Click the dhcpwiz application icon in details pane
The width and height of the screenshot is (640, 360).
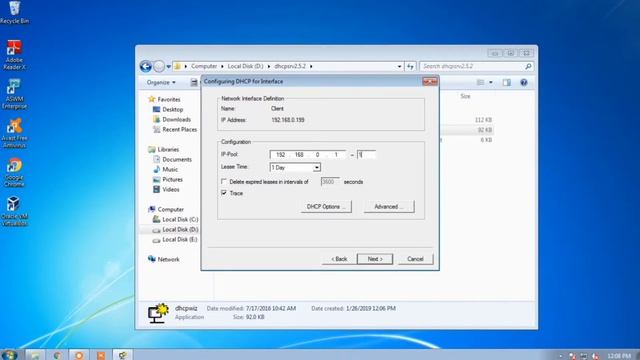[158, 313]
